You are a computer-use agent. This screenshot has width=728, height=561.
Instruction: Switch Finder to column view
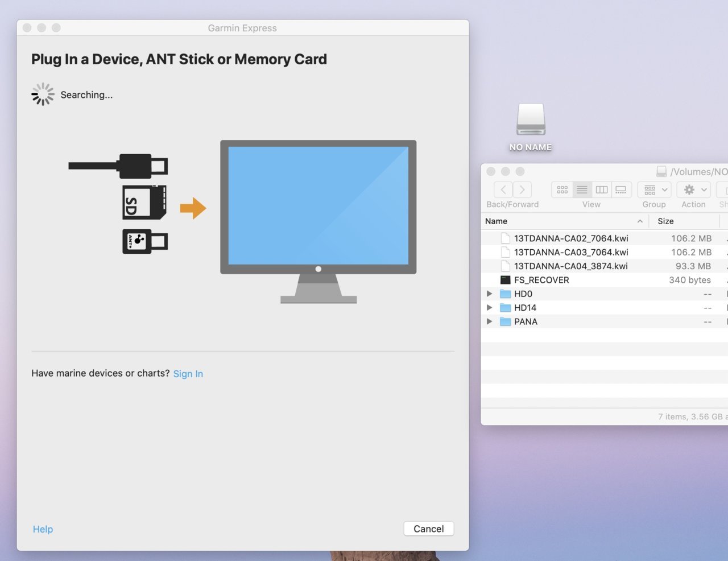pyautogui.click(x=602, y=189)
